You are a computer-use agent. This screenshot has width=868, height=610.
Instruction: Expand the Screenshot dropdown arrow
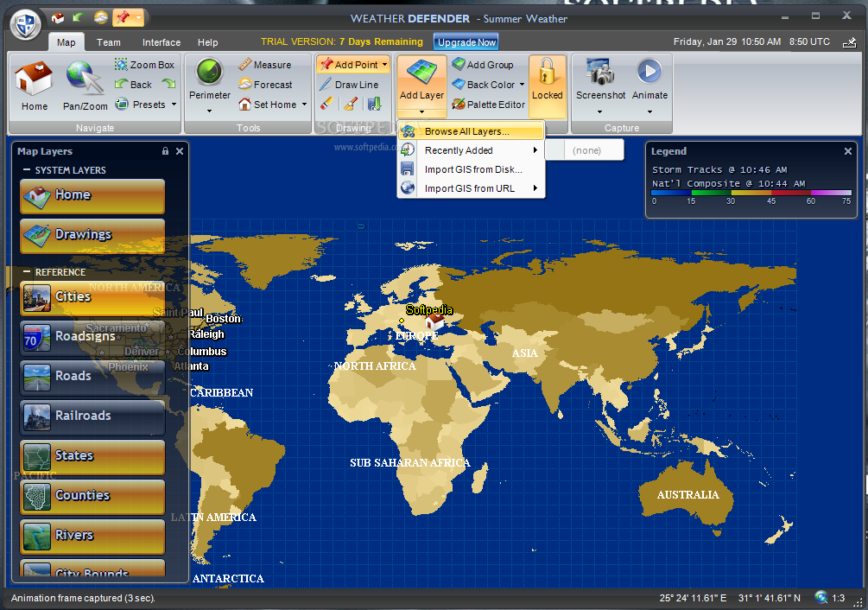(x=600, y=111)
